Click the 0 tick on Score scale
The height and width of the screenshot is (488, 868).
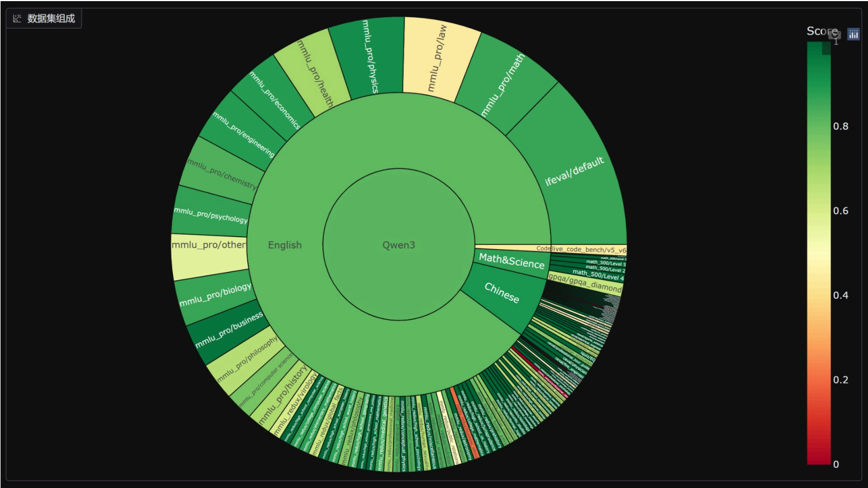(x=836, y=464)
